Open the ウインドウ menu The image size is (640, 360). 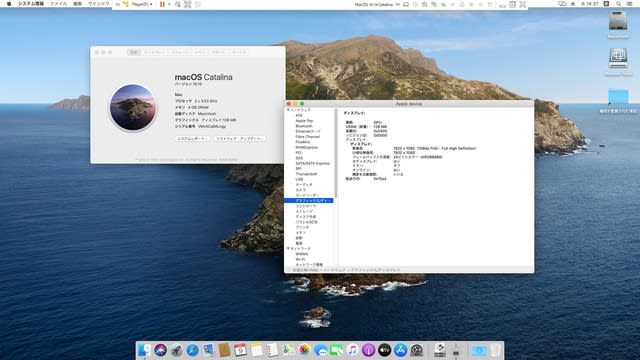(98, 4)
